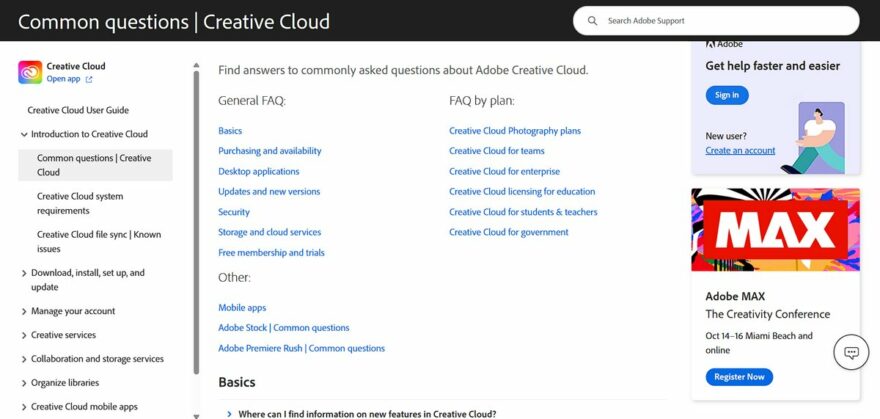Screen dimensions: 880x419
Task: Click the Creative Cloud app logo icon
Action: tap(30, 72)
